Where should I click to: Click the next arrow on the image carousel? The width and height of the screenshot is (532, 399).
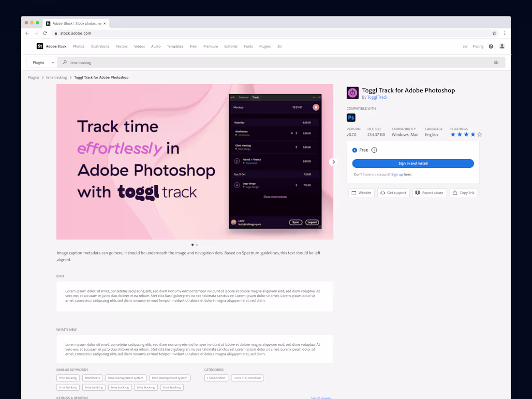pyautogui.click(x=333, y=162)
